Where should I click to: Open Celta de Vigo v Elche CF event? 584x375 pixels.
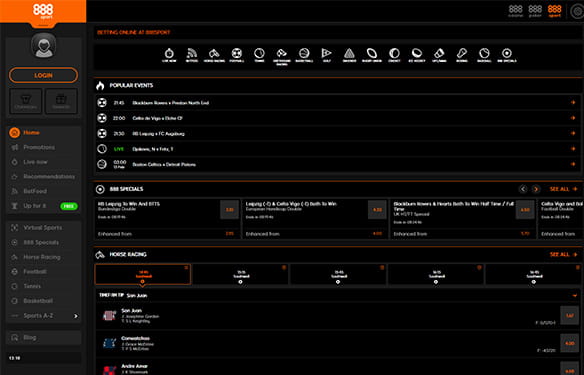point(337,118)
